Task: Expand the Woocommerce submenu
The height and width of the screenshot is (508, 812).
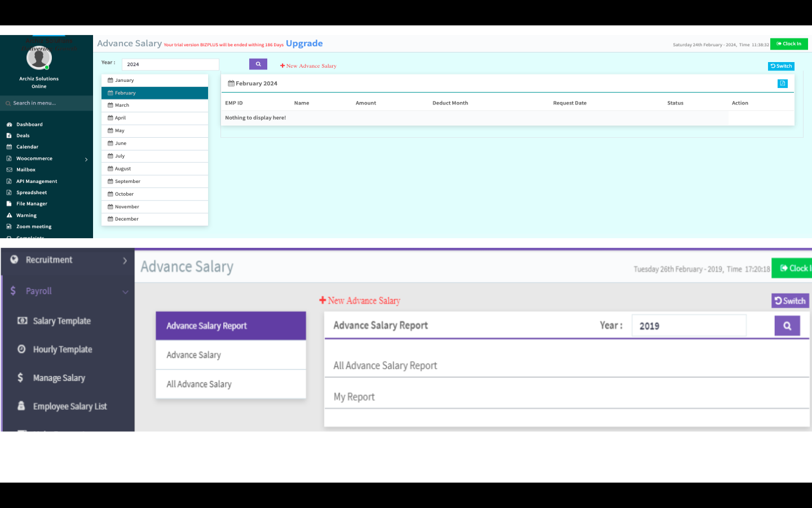Action: click(86, 159)
